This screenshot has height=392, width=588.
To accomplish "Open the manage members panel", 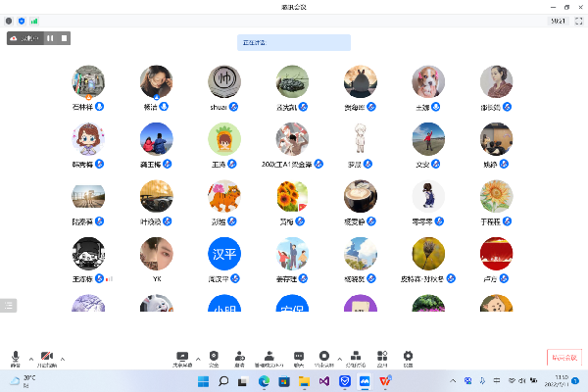I will [x=269, y=357].
